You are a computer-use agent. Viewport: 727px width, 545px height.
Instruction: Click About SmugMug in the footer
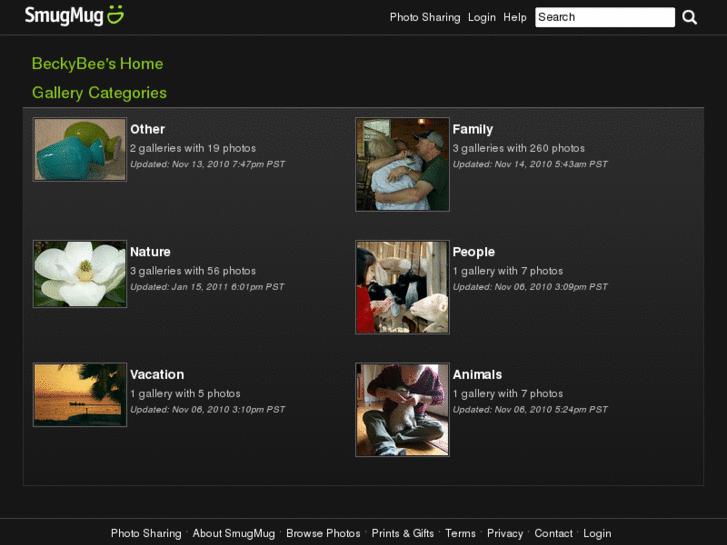click(234, 533)
